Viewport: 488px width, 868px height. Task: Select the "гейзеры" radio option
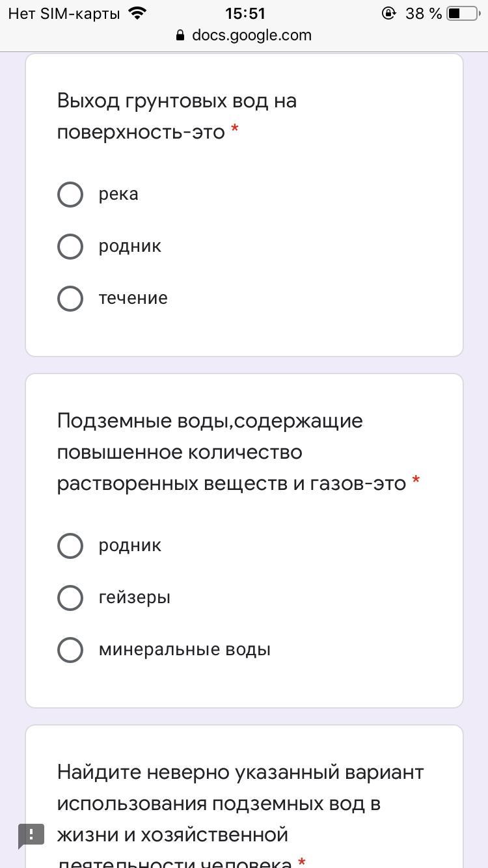click(70, 598)
